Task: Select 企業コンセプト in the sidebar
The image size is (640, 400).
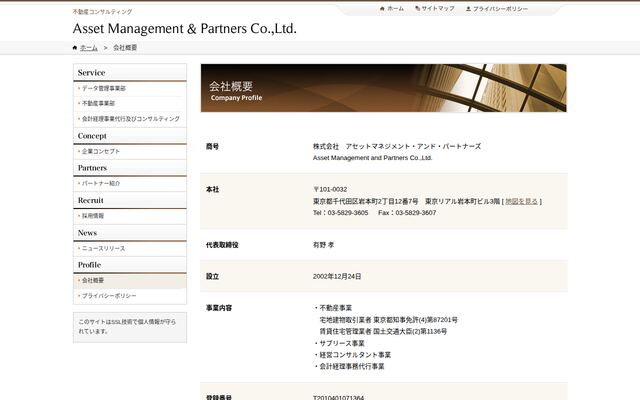Action: pyautogui.click(x=101, y=151)
